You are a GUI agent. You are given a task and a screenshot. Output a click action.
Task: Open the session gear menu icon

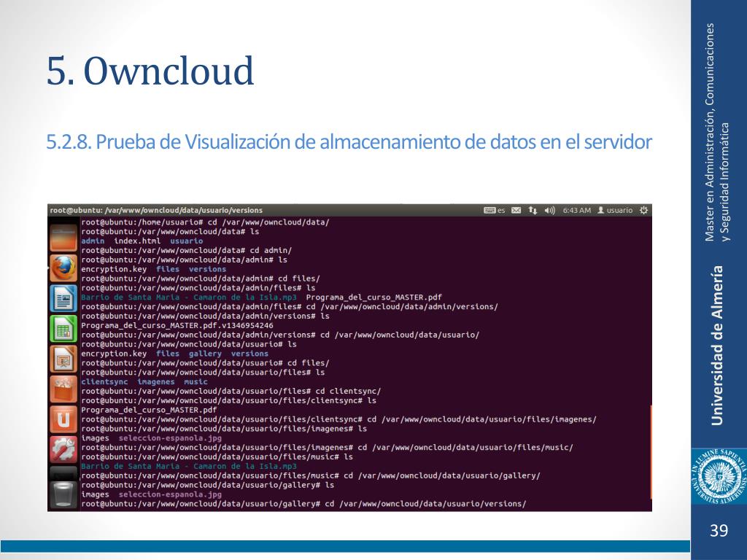(x=643, y=210)
